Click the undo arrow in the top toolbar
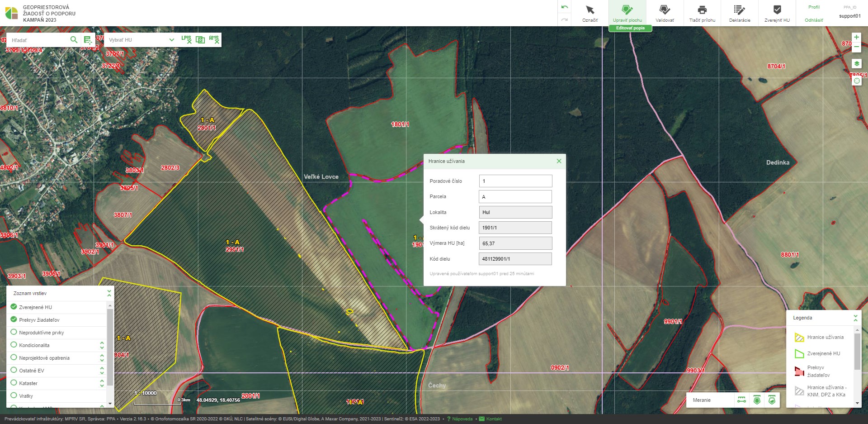 (564, 7)
